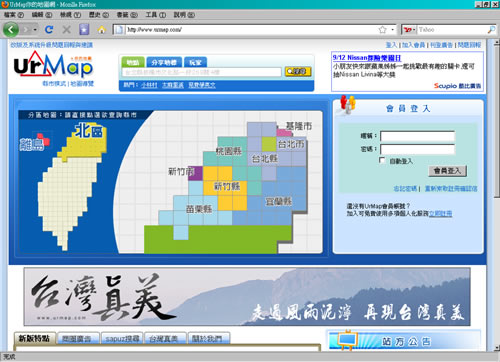The image size is (500, 362).
Task: Go back with the green back arrow
Action: coord(11,30)
